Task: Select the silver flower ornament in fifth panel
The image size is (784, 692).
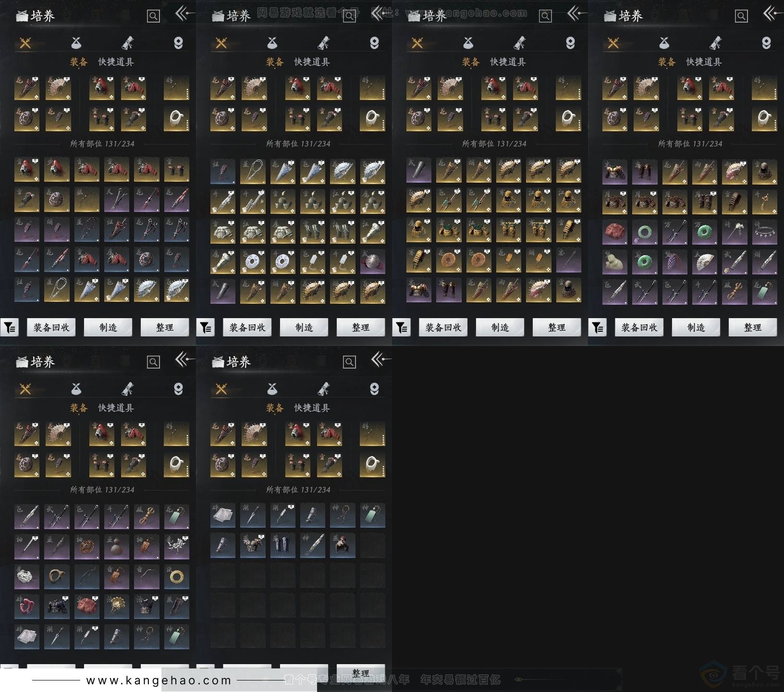Action: [x=176, y=546]
